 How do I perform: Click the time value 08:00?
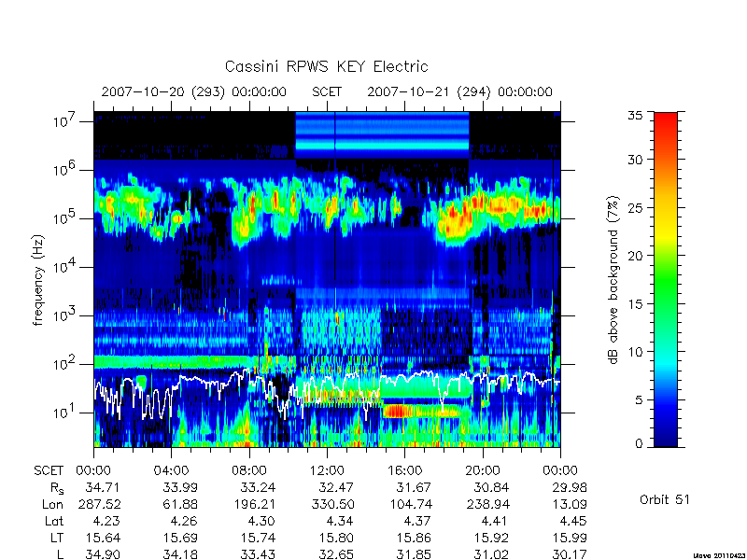pos(249,470)
